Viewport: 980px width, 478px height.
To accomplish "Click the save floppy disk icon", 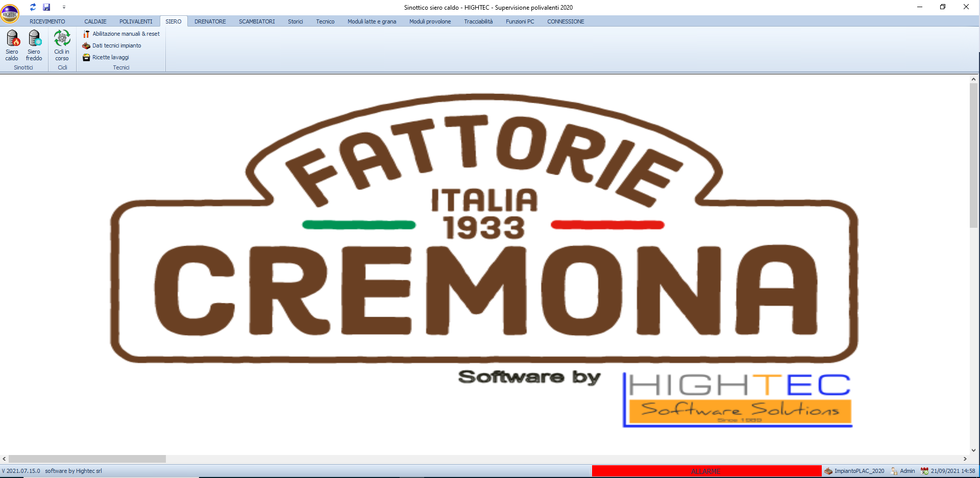I will [46, 7].
